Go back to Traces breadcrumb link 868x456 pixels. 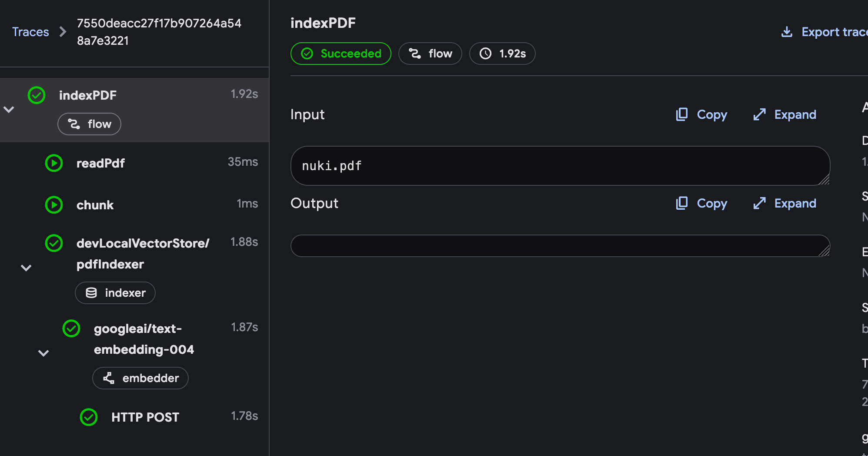(30, 32)
